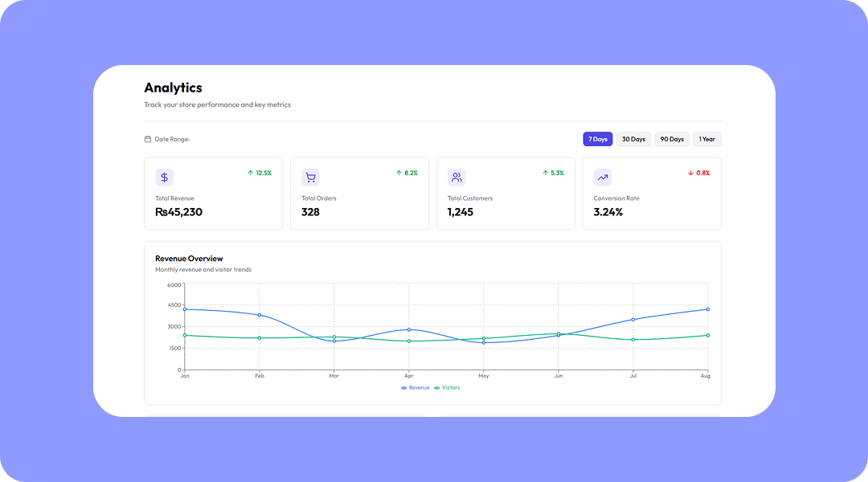Viewport: 868px width, 482px height.
Task: Click the trend arrow icon on Conversion Rate
Action: click(x=602, y=177)
